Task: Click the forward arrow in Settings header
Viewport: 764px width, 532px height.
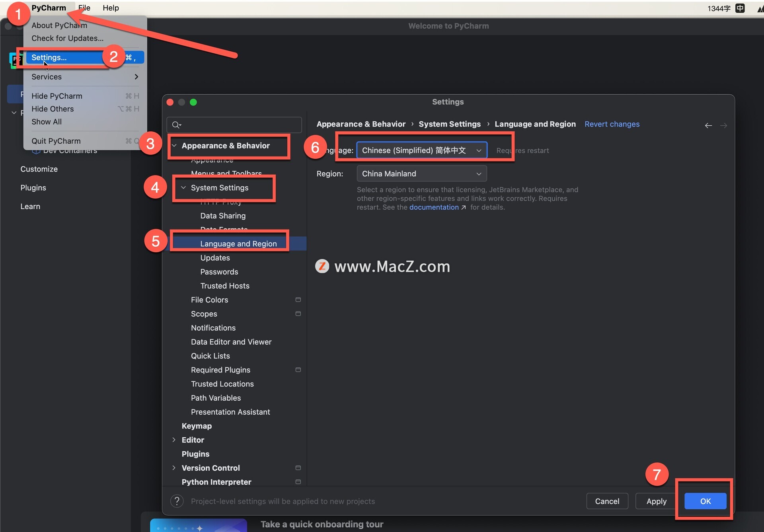Action: click(x=723, y=125)
